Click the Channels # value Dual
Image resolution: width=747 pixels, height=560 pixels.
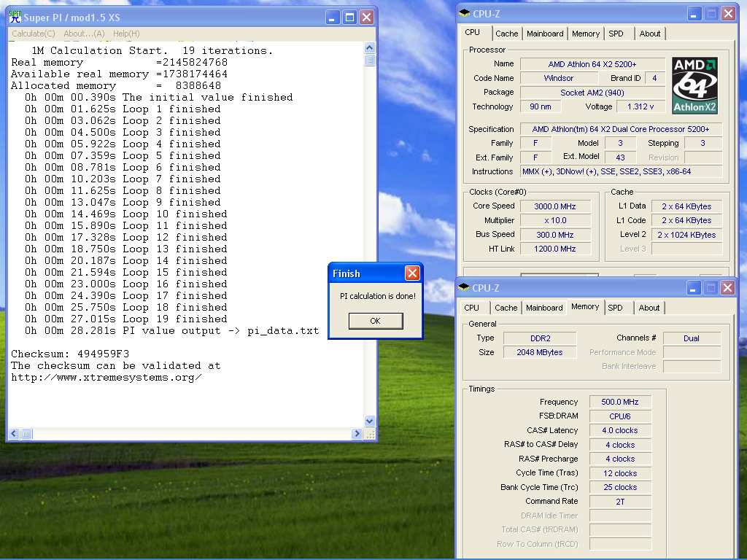(x=692, y=338)
